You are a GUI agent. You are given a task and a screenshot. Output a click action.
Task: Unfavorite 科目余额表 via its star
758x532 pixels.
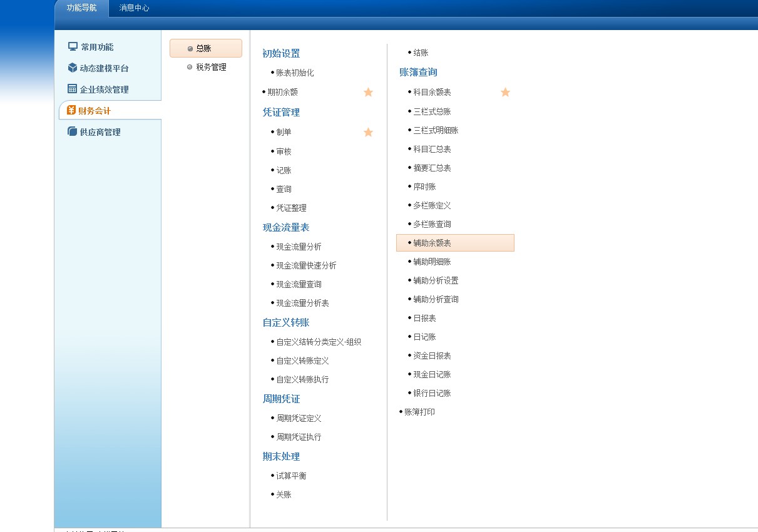coord(505,92)
